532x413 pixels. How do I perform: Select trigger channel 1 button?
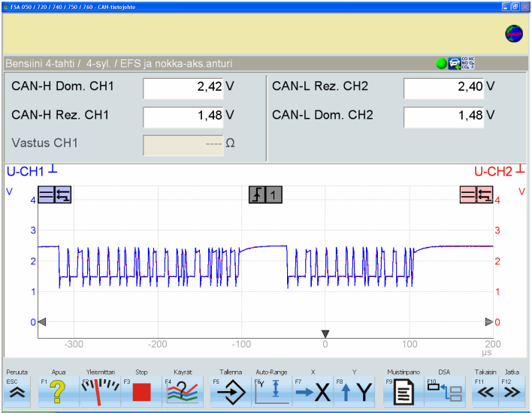click(274, 194)
